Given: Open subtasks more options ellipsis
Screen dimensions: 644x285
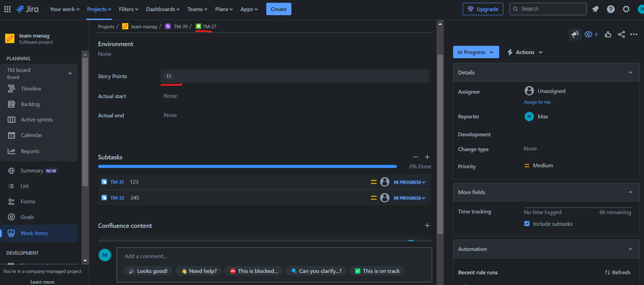Looking at the screenshot, I should 415,157.
